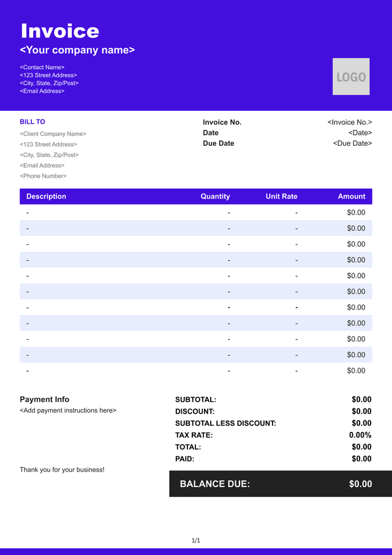Click the large Invoice title
This screenshot has height=555, width=392.
coord(60,31)
